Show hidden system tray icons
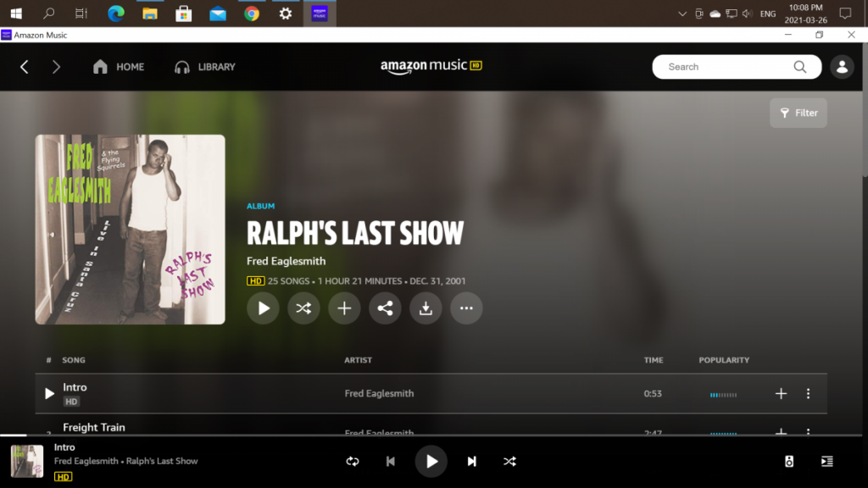868x488 pixels. pos(682,14)
